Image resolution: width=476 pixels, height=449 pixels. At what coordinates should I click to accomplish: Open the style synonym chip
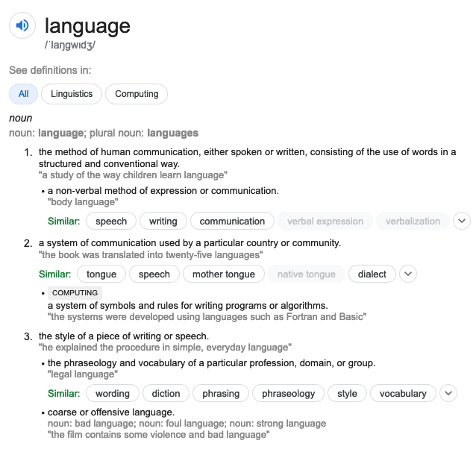pyautogui.click(x=347, y=394)
